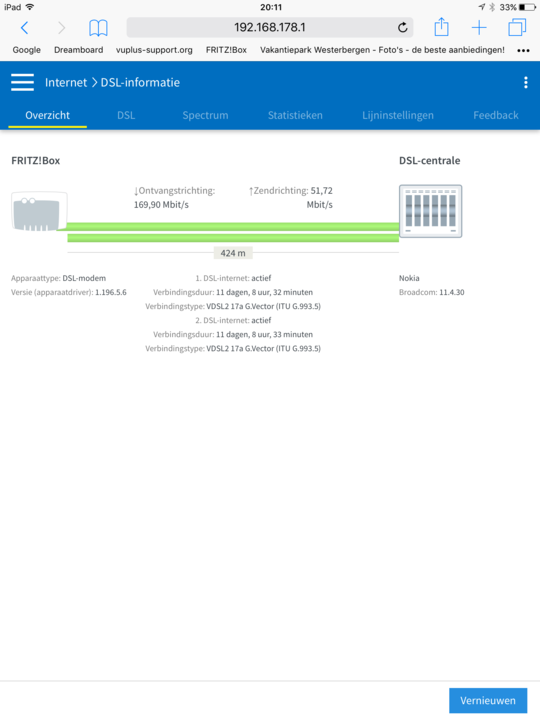Tap the Safari share icon
540x720 pixels.
[x=441, y=27]
